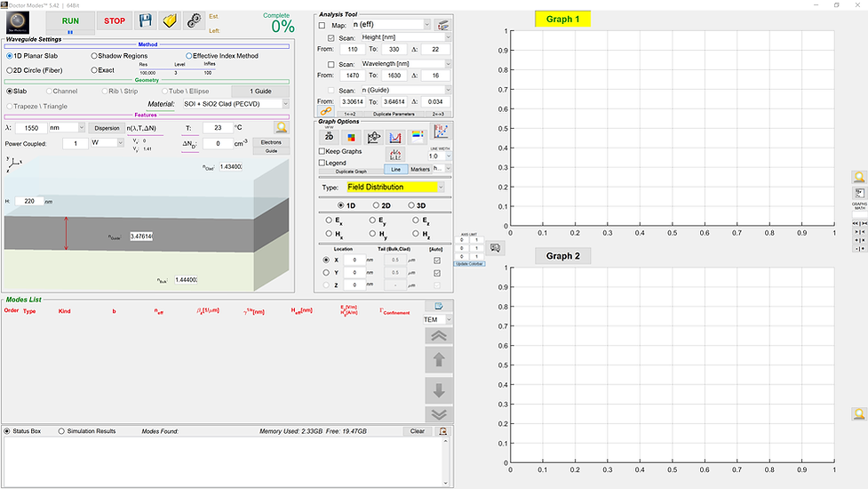Click the floppy disk save icon
The image size is (868, 489).
[x=146, y=21]
